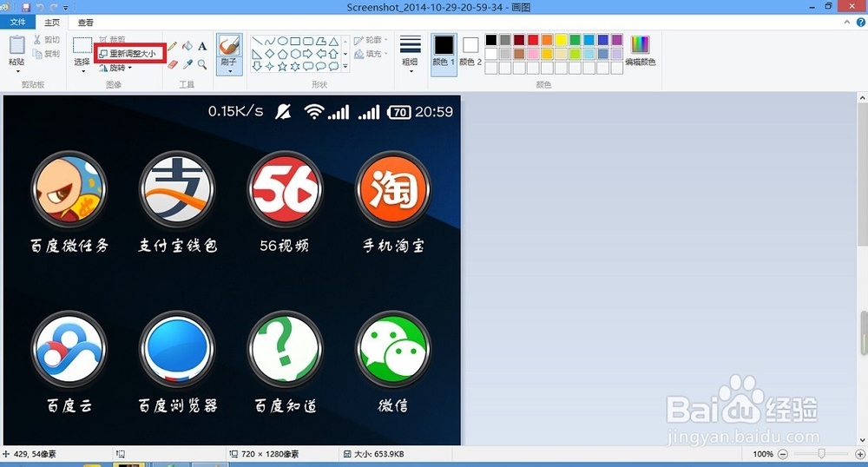Click the Cut (剪切) scissors button

[46, 40]
